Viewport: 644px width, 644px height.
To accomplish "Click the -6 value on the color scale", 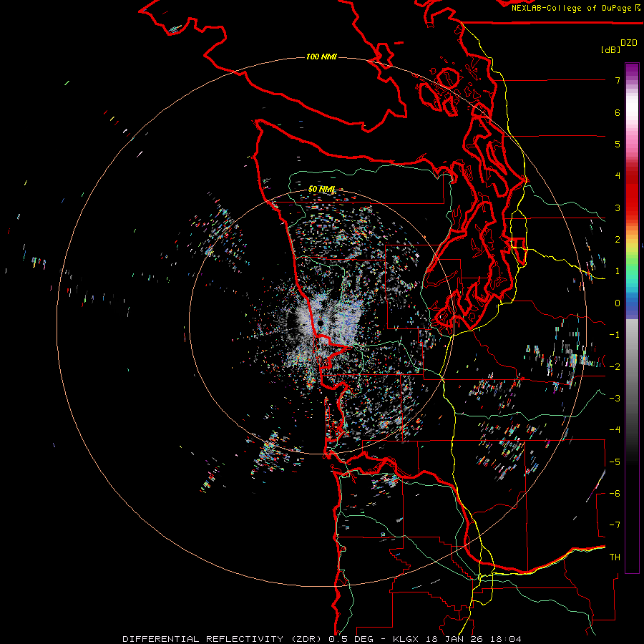I will (615, 494).
